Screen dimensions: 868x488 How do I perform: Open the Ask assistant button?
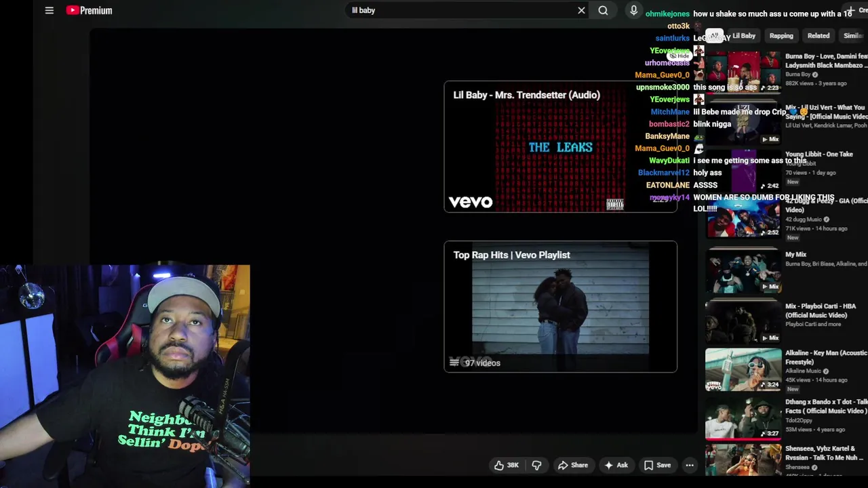pyautogui.click(x=616, y=465)
